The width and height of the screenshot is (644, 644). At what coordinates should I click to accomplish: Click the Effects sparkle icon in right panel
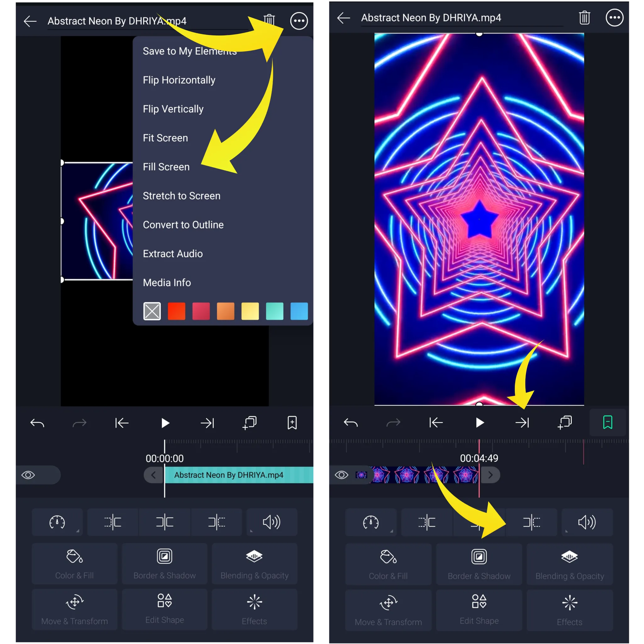tap(569, 602)
